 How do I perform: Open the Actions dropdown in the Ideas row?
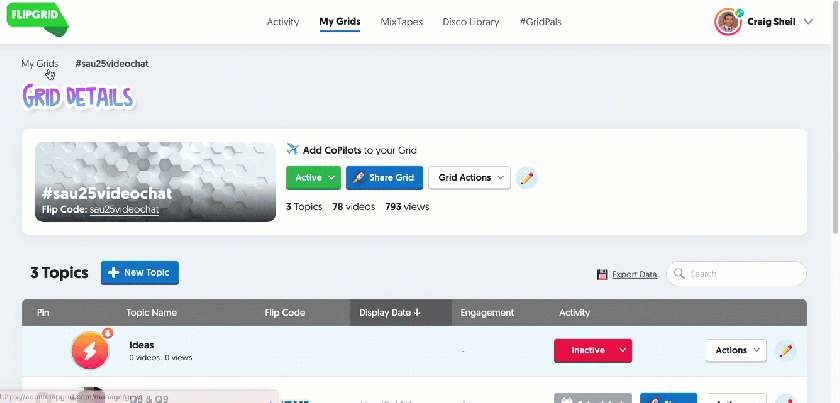(x=736, y=350)
